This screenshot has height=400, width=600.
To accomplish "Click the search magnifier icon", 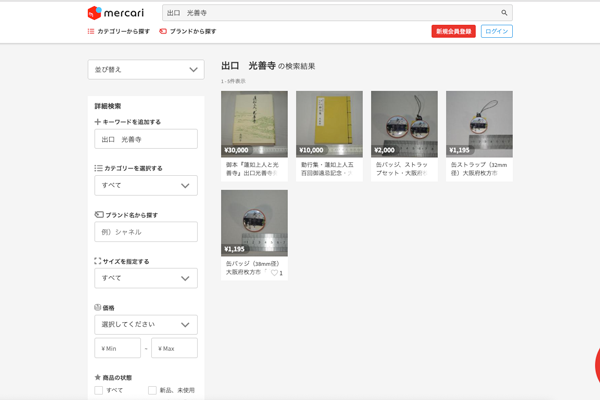I will (505, 13).
